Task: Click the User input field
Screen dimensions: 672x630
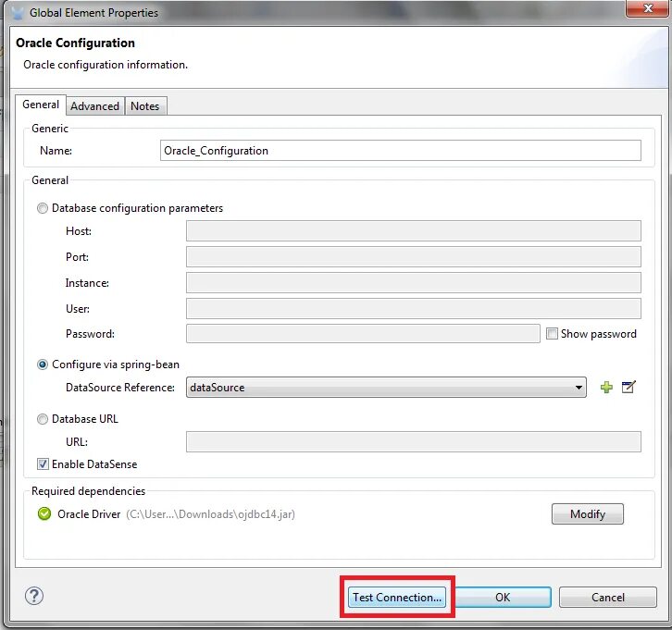Action: tap(414, 308)
